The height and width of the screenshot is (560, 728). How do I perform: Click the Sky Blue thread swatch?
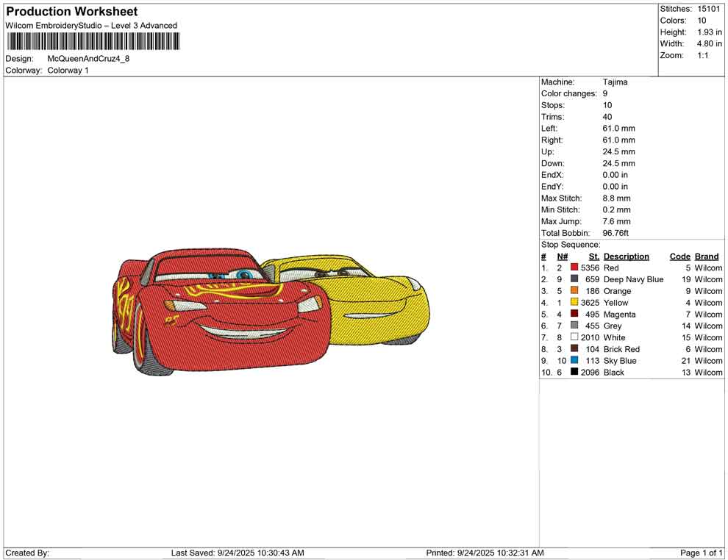(x=574, y=361)
